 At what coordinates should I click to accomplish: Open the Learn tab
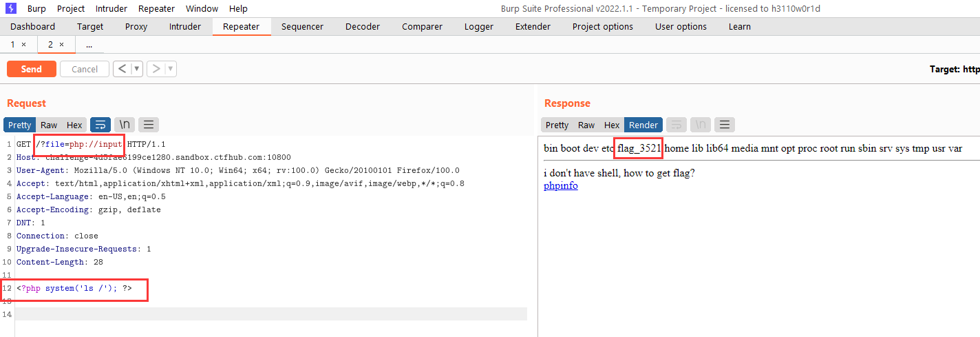pos(740,26)
